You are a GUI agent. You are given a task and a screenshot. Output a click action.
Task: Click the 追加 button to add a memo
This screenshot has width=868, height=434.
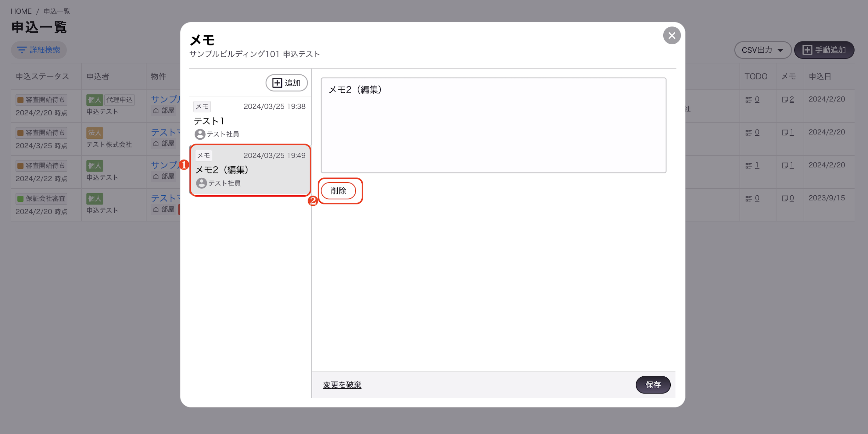[286, 83]
